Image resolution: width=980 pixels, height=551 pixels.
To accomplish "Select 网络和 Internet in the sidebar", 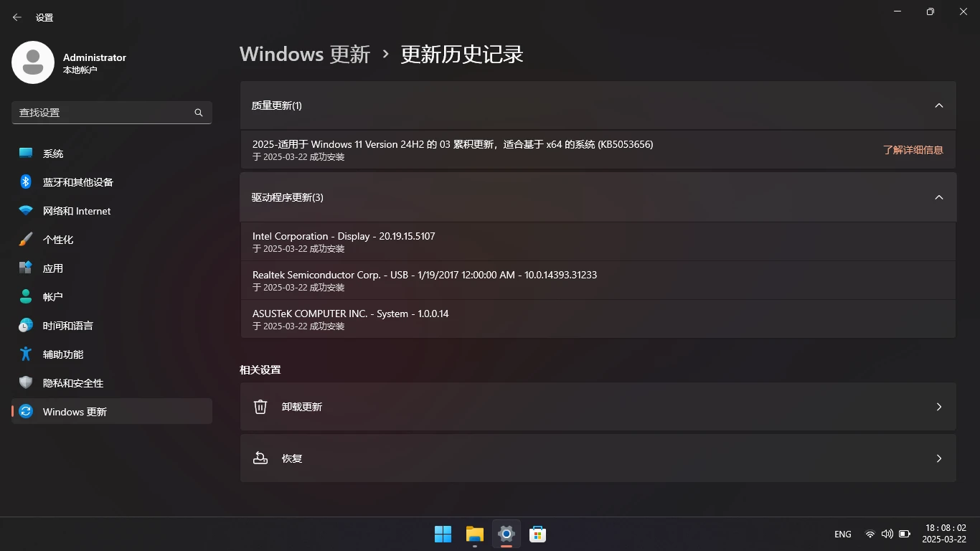I will click(x=112, y=211).
